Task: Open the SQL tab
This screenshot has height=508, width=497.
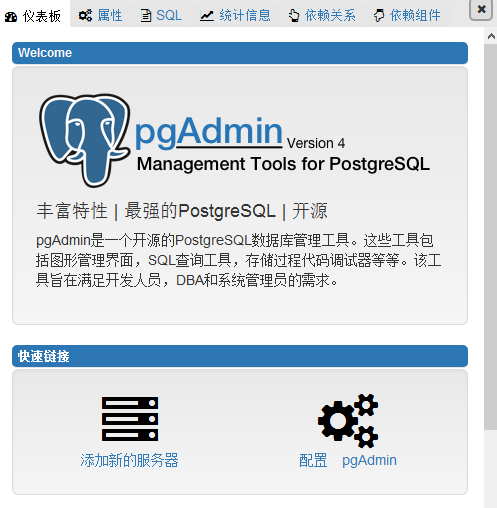Action: click(161, 15)
